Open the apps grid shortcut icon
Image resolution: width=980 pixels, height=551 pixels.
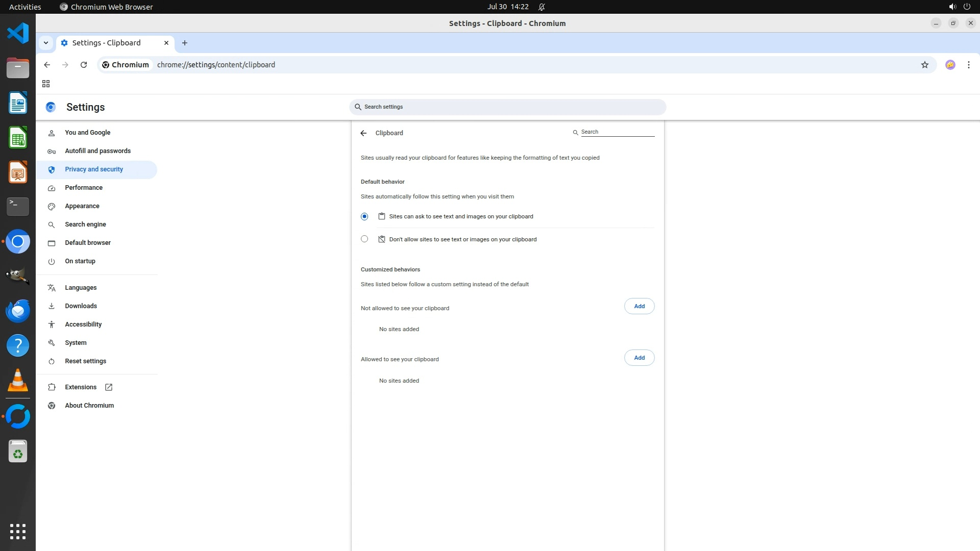point(46,84)
